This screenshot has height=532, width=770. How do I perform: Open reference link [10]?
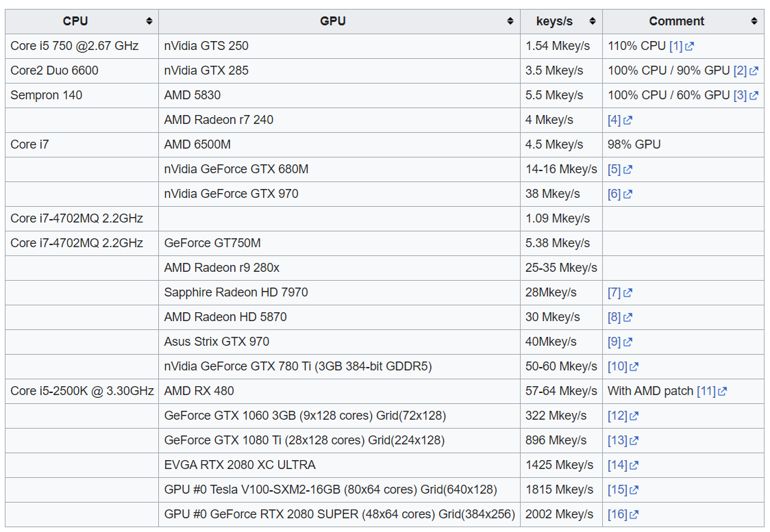pyautogui.click(x=623, y=366)
